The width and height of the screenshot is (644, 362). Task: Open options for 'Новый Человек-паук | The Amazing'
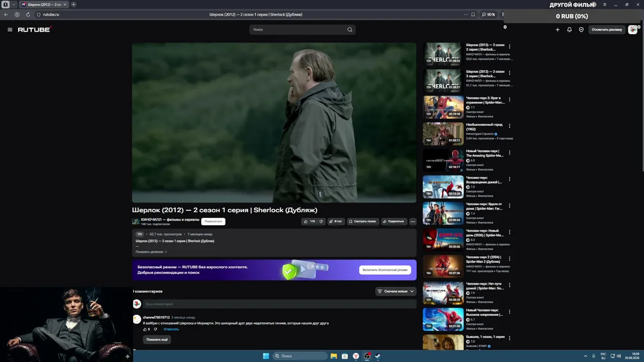click(x=509, y=153)
